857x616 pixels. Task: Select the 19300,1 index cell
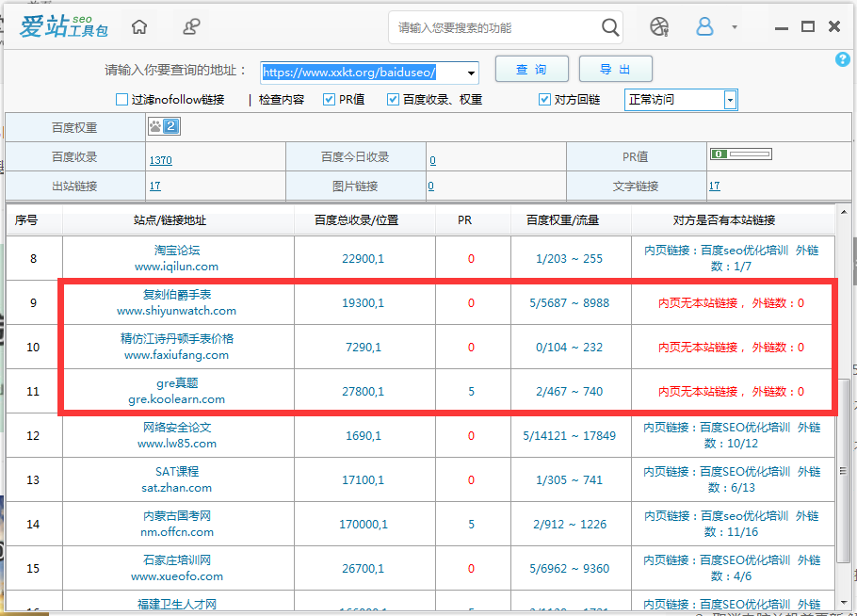pyautogui.click(x=364, y=302)
